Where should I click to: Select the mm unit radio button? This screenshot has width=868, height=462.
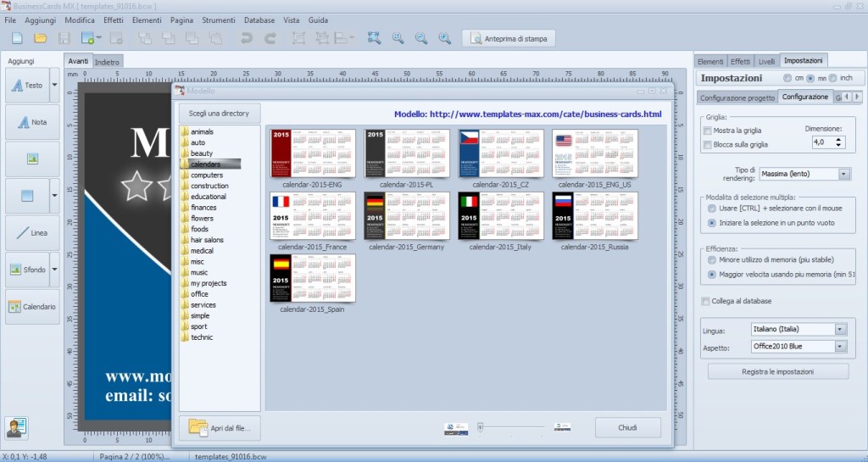point(810,78)
